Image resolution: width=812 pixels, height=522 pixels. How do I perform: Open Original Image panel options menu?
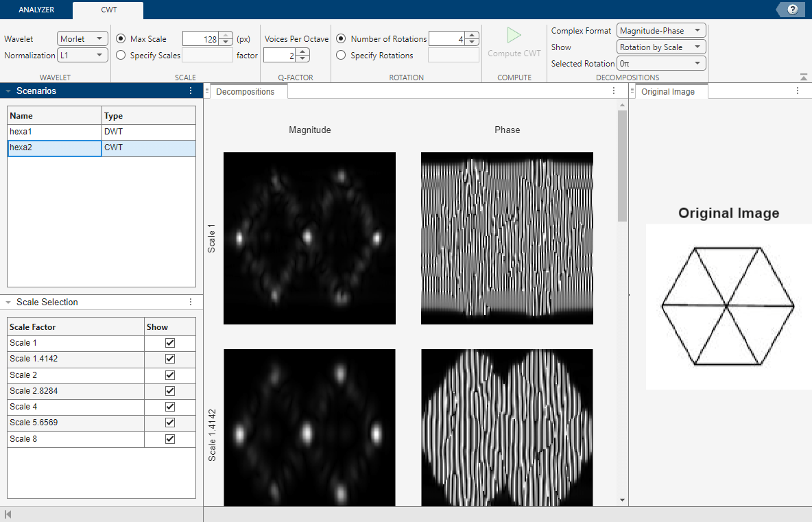coord(798,91)
